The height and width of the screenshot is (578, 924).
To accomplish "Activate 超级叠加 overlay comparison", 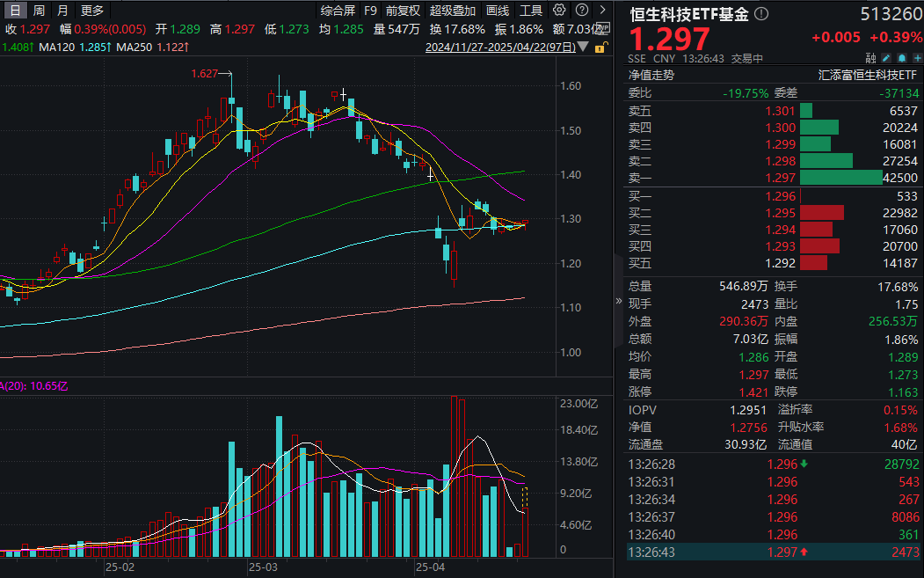I will [x=450, y=10].
